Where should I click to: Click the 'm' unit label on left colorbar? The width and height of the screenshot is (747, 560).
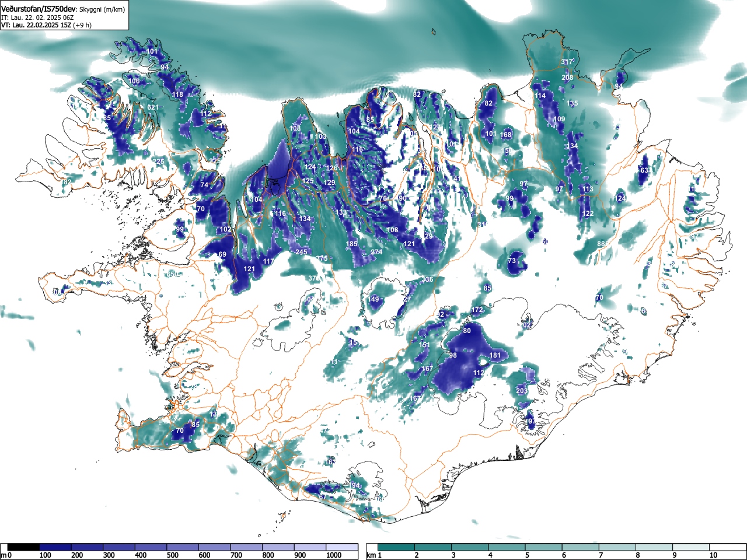4,555
